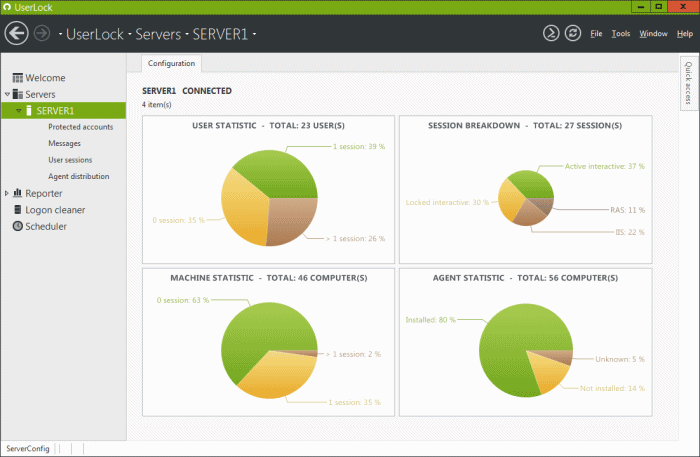Click the 'Unknown: 5 %' label
The image size is (700, 457).
(x=620, y=359)
